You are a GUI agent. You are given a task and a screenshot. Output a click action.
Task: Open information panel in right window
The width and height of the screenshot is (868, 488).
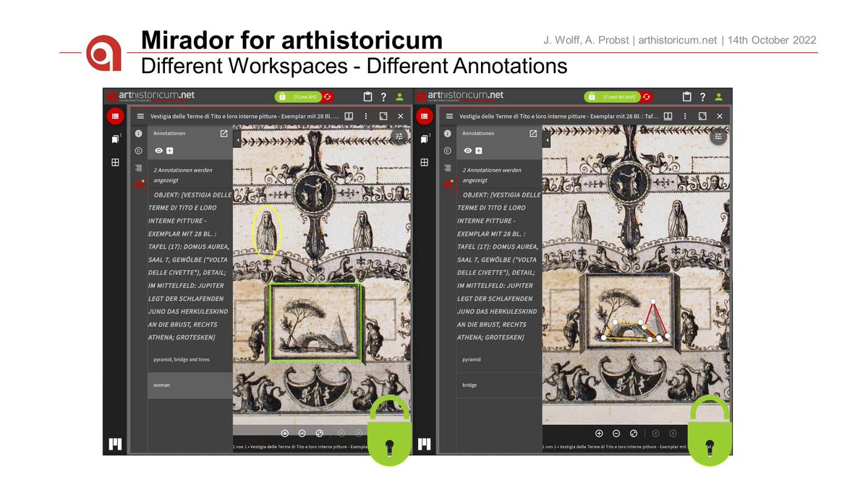coord(448,134)
